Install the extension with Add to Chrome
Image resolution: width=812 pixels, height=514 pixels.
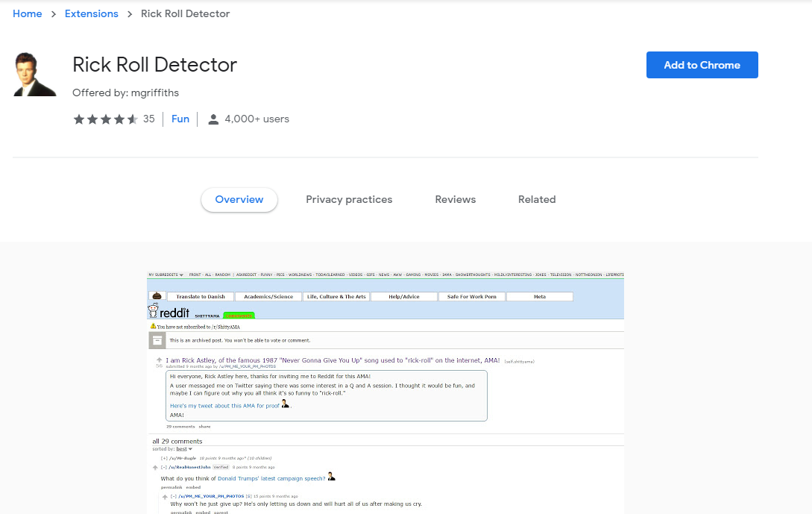point(702,65)
